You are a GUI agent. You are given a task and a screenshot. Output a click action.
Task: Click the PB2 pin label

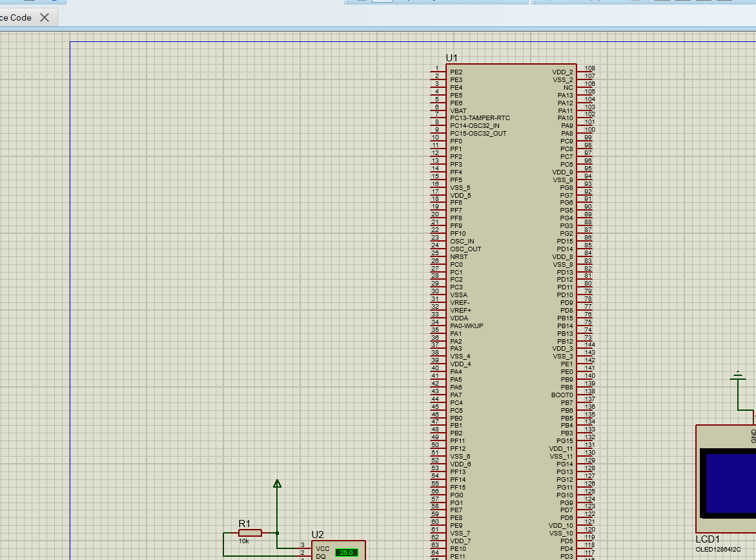click(456, 433)
